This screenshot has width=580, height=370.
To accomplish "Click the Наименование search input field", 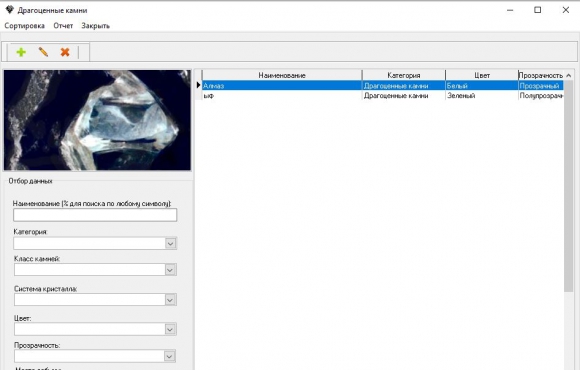I will 95,215.
